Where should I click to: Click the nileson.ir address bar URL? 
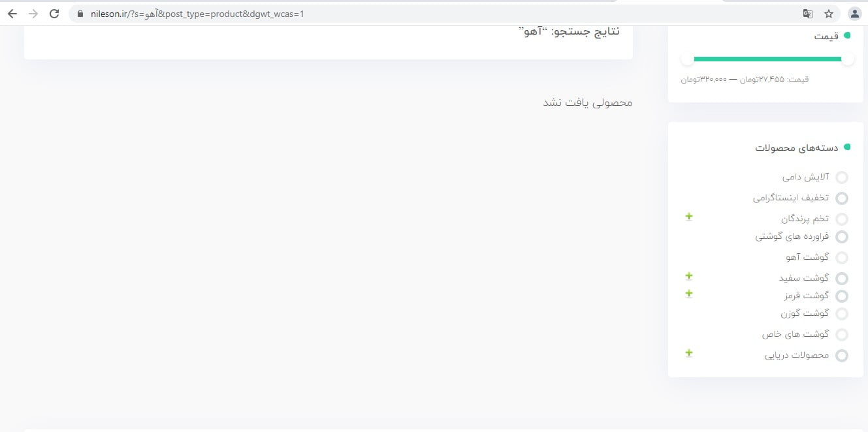(x=198, y=14)
